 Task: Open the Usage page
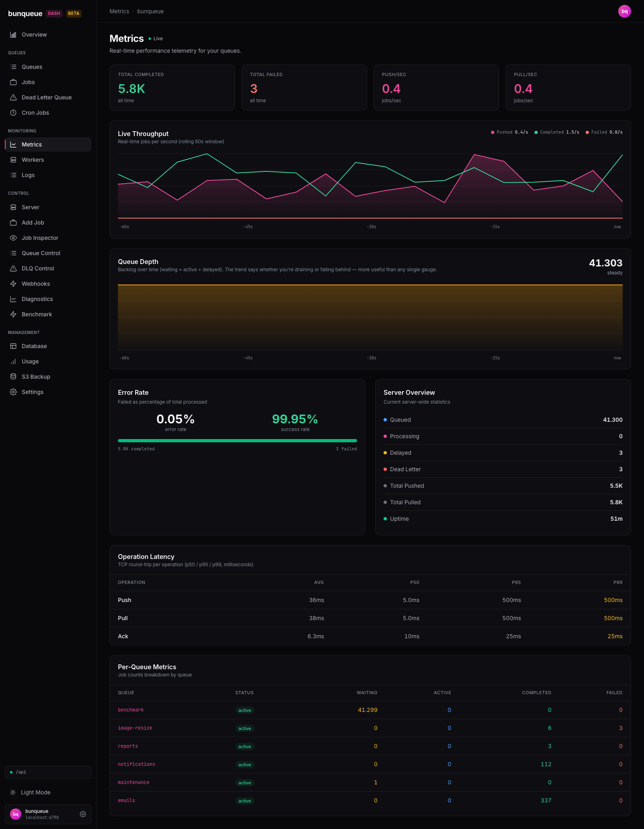click(48, 361)
